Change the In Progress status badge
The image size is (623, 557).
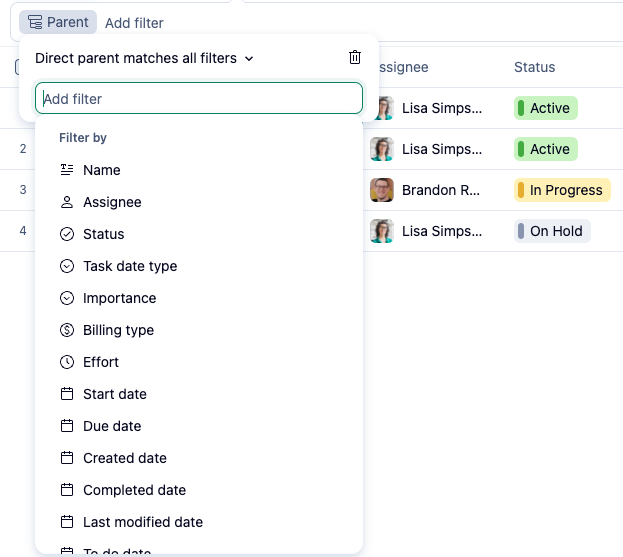point(559,190)
